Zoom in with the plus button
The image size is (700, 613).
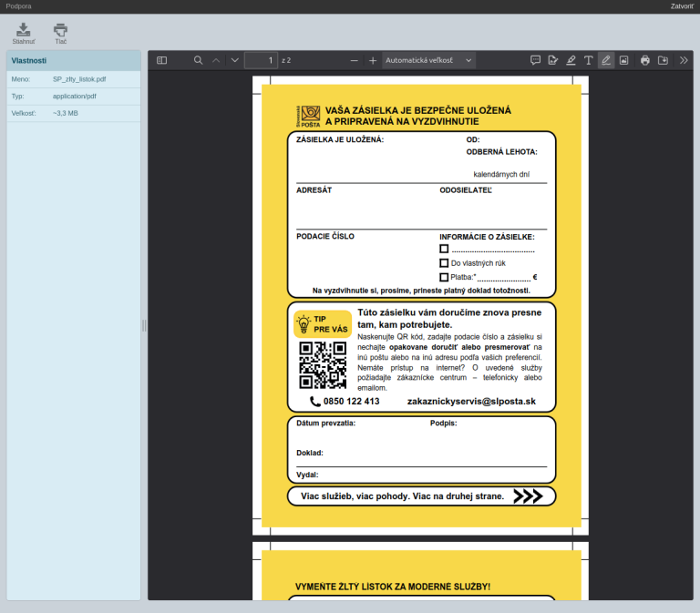pos(373,61)
